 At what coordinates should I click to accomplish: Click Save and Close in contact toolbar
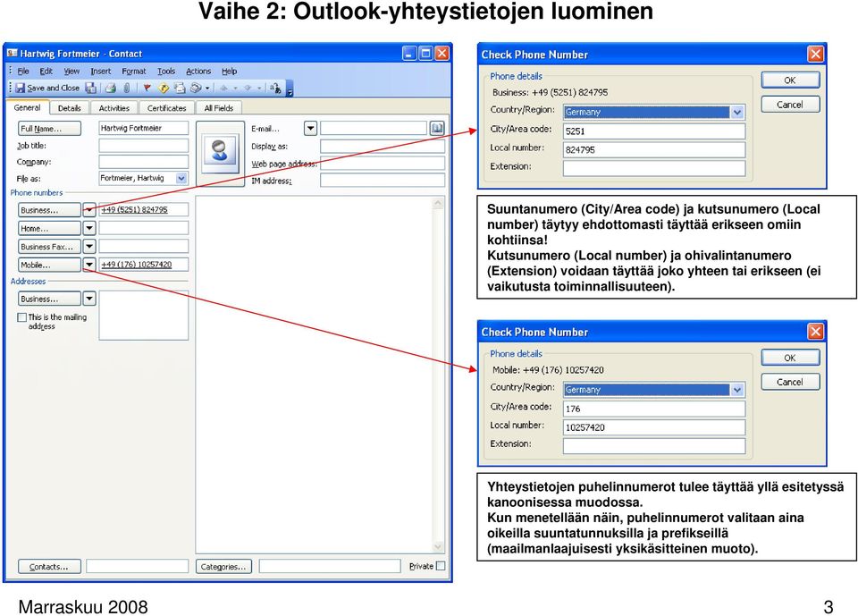[x=47, y=88]
